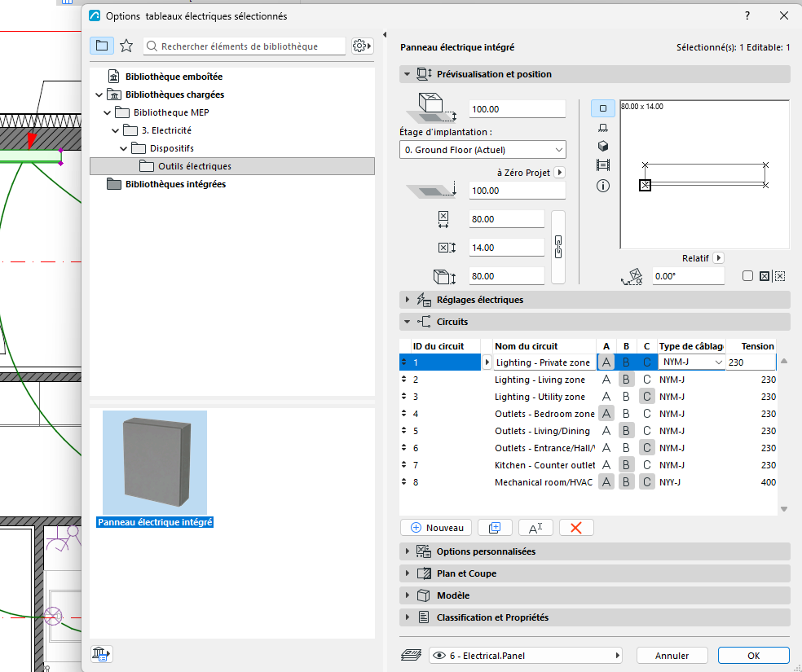Screen dimensions: 802x672
Task: Open the Étage d'implantation dropdown
Action: [x=483, y=150]
